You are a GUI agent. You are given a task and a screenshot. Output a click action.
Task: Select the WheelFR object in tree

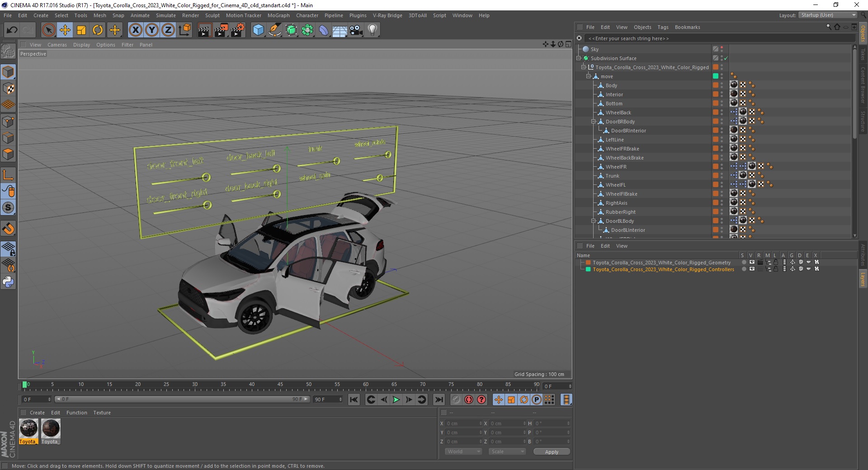616,167
